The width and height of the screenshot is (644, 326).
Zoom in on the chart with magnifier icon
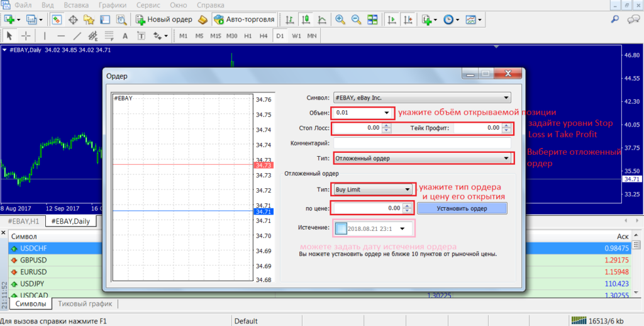pos(340,20)
